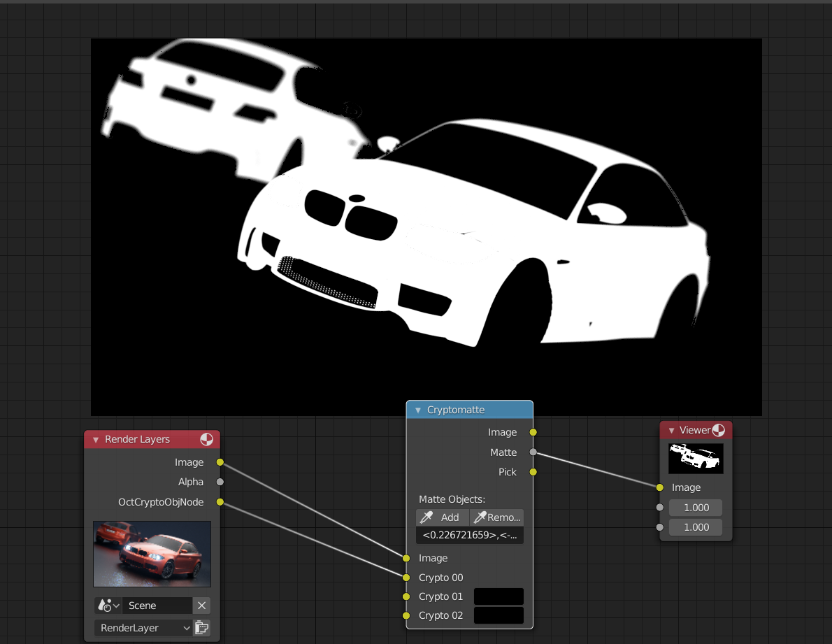Collapse the Render Layers node
This screenshot has height=644, width=832.
point(96,440)
